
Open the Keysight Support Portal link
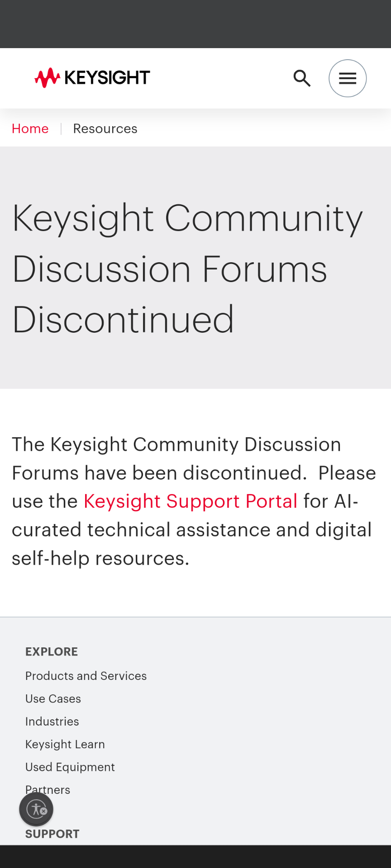click(x=191, y=501)
